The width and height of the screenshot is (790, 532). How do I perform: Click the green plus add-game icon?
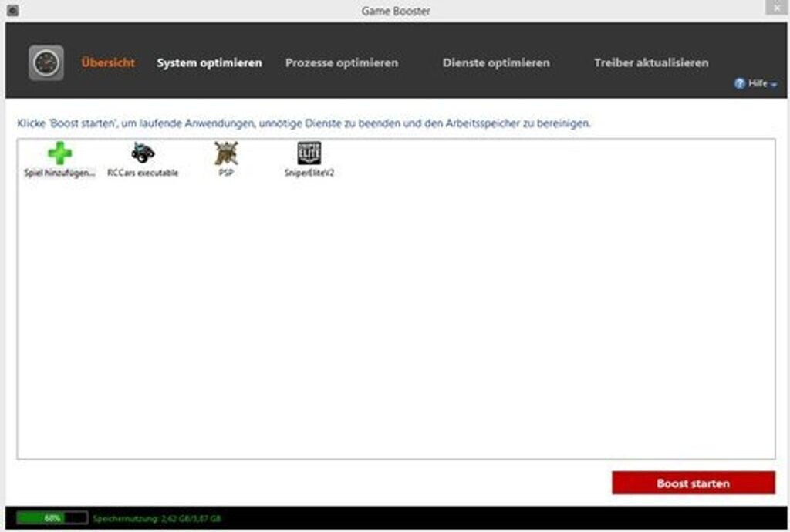[59, 153]
